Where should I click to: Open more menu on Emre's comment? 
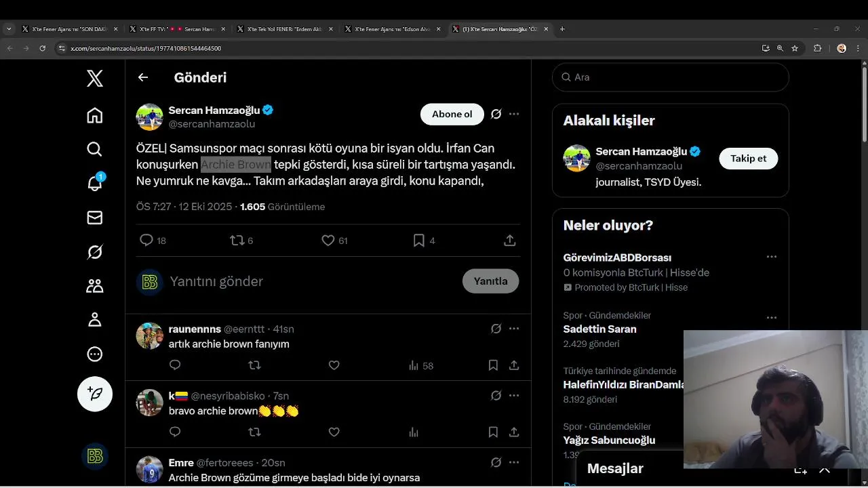pyautogui.click(x=514, y=462)
